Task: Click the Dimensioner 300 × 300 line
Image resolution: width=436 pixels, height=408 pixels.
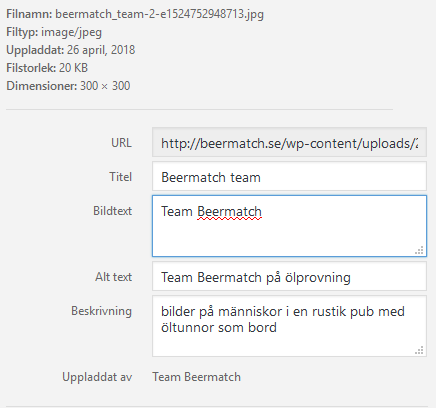Action: click(x=68, y=86)
